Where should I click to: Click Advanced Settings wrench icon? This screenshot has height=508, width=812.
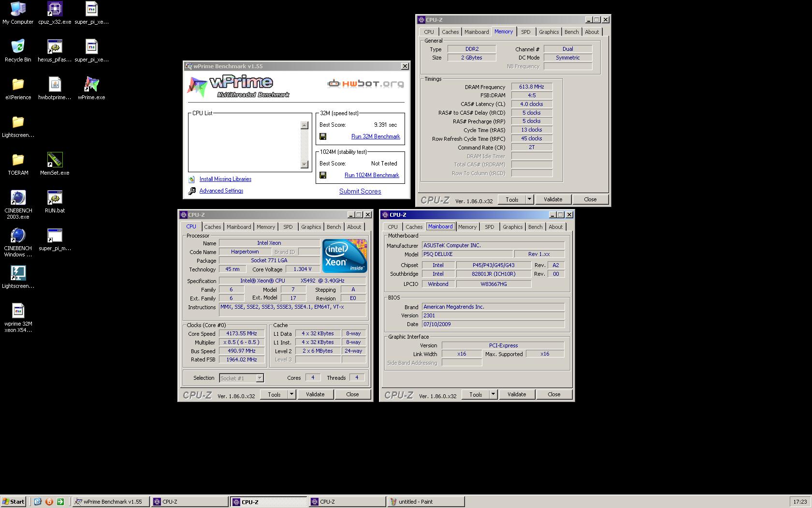click(192, 191)
